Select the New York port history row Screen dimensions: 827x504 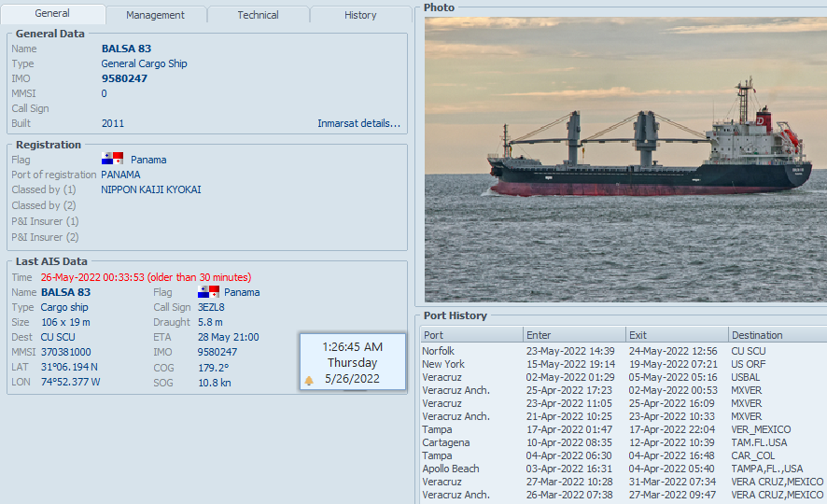(x=624, y=364)
